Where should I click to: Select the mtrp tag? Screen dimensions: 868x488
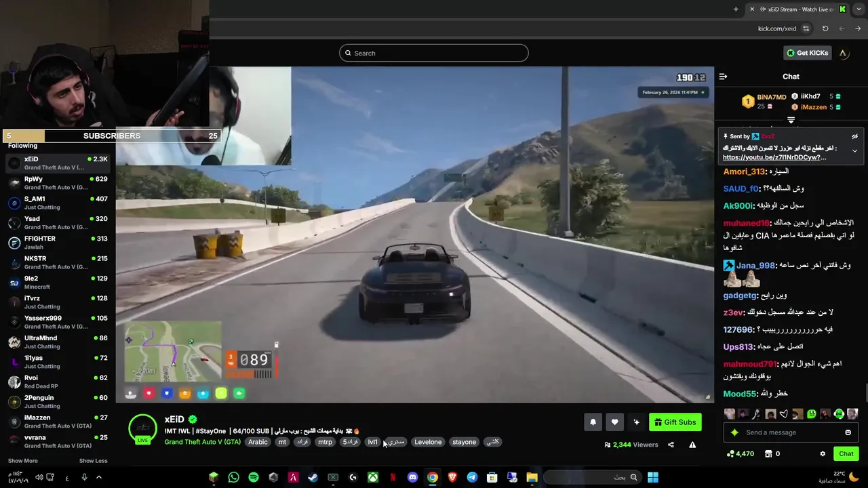point(325,442)
